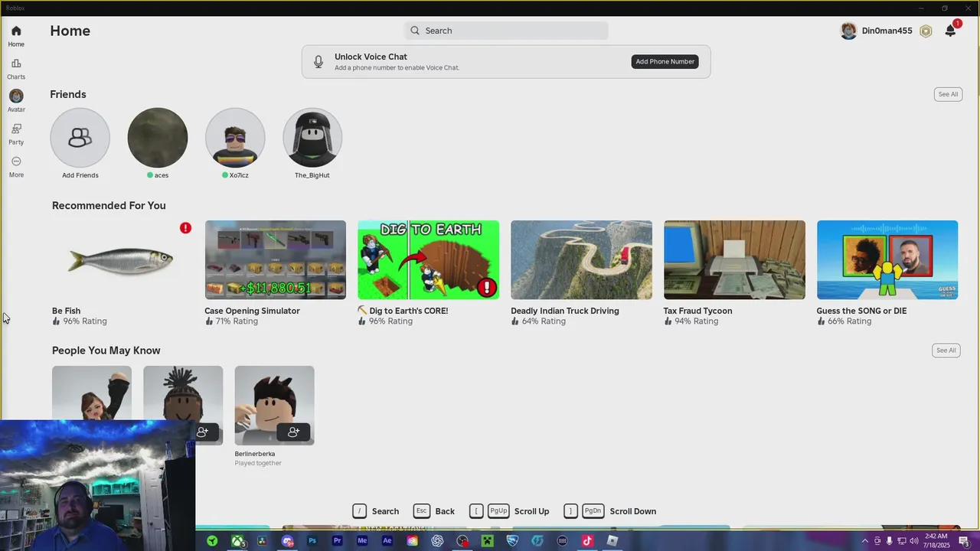Open Guess the SONG or DIE thumbnail
Viewport: 980px width, 551px height.
click(x=887, y=260)
